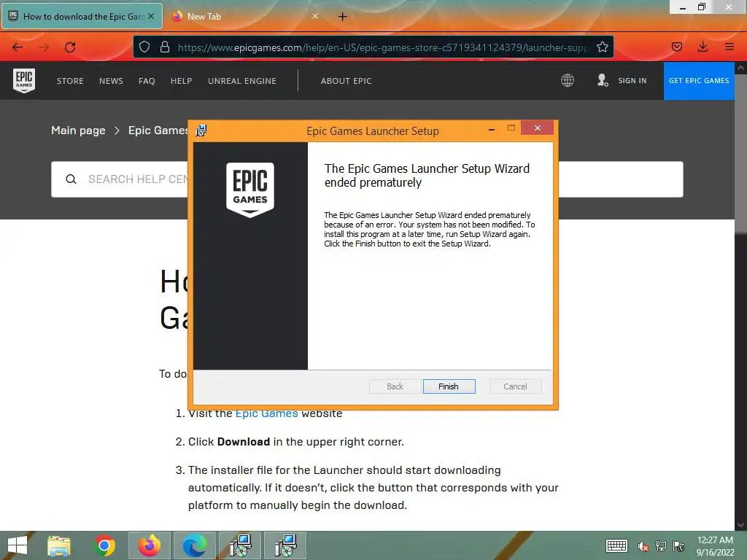The width and height of the screenshot is (747, 560).
Task: Open ABOUT EPIC in site navigation
Action: pyautogui.click(x=346, y=81)
